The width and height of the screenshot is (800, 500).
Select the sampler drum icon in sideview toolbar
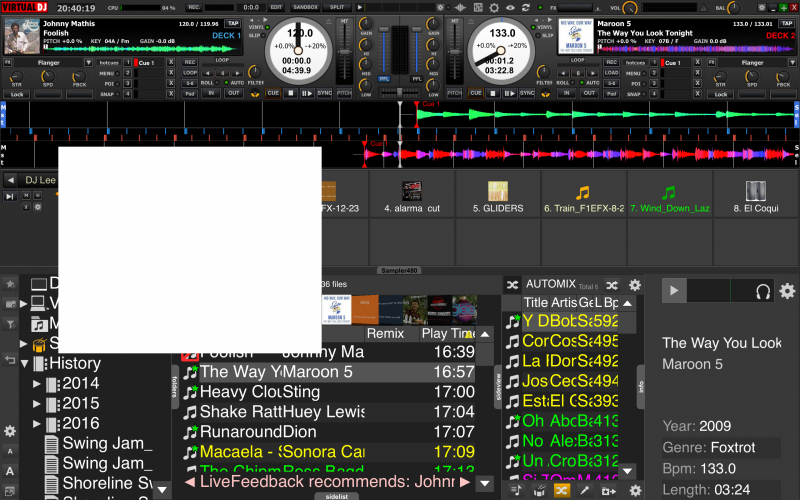[539, 490]
